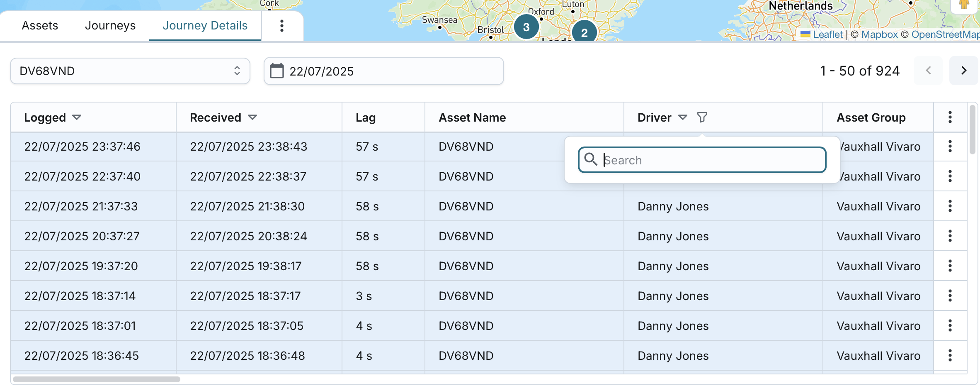
Task: Click the map cluster marker labeled 2
Action: (584, 32)
